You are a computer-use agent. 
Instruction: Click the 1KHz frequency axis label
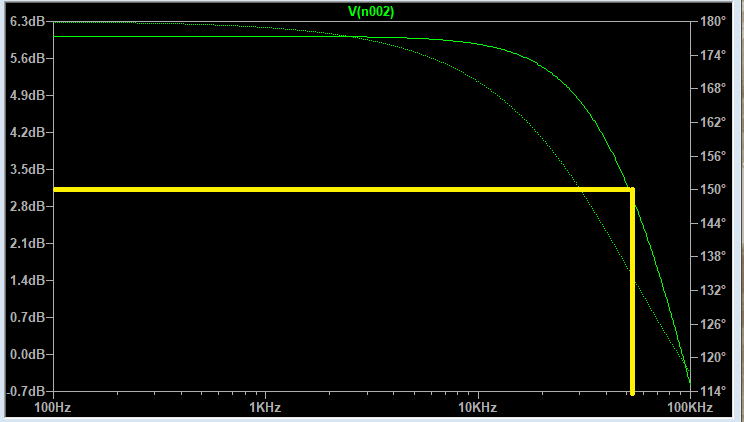click(265, 407)
